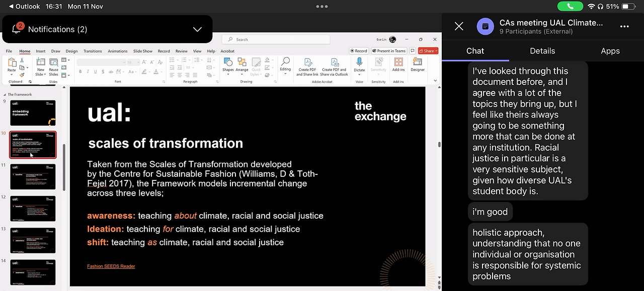Open the Fashion SEEDS Reader link
Viewport: 644px width, 291px height.
[x=111, y=266]
